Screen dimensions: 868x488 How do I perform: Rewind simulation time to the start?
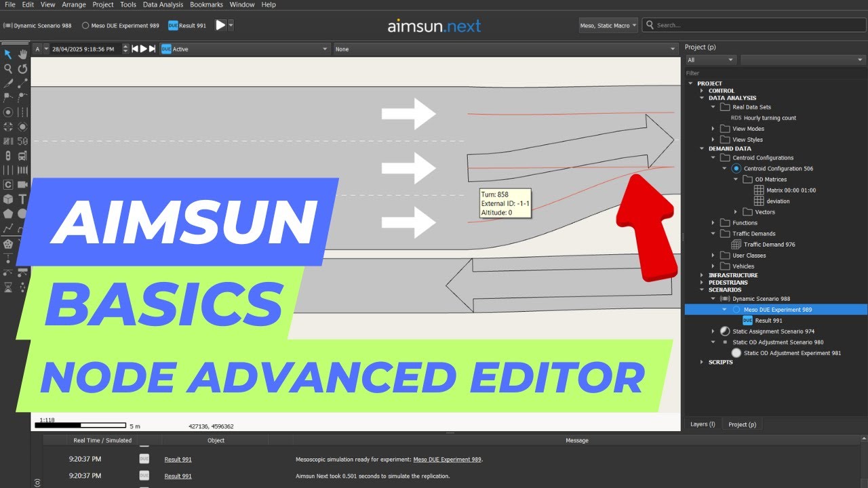pos(135,49)
